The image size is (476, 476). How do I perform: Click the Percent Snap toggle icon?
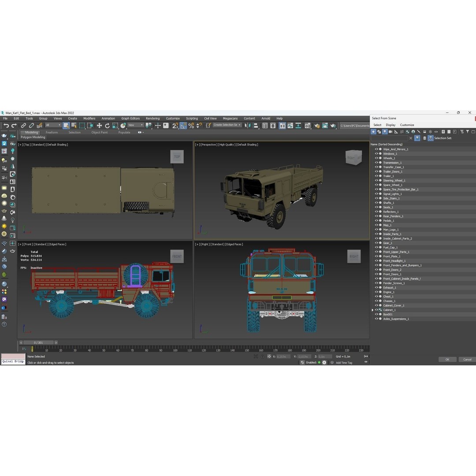point(191,126)
